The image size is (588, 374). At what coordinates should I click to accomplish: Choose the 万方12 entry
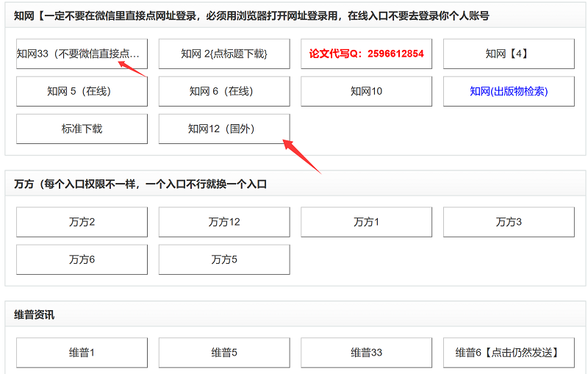[224, 222]
